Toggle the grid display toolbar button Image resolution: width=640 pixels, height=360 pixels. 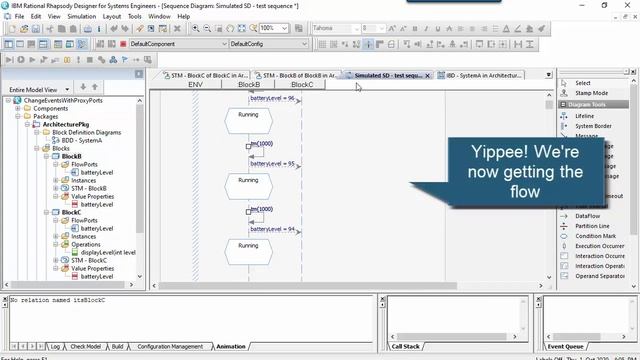coord(322,44)
